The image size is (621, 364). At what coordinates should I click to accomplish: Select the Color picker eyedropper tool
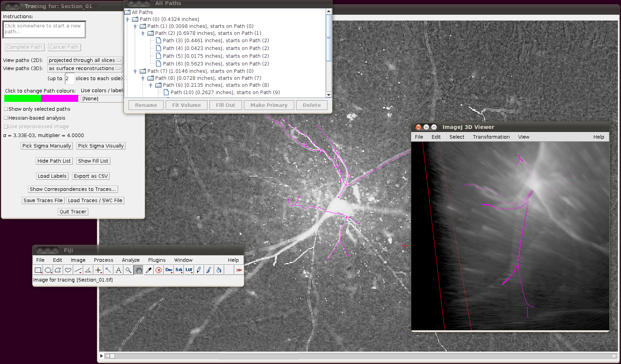click(149, 270)
